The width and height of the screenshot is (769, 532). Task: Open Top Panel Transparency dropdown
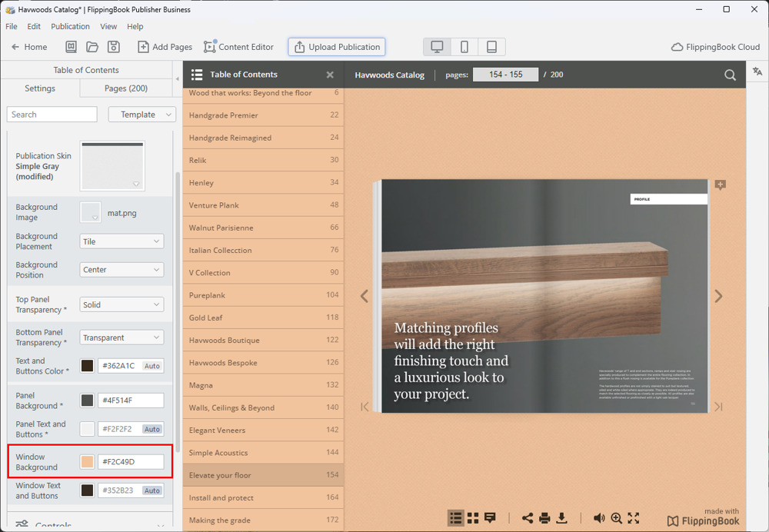coord(122,304)
